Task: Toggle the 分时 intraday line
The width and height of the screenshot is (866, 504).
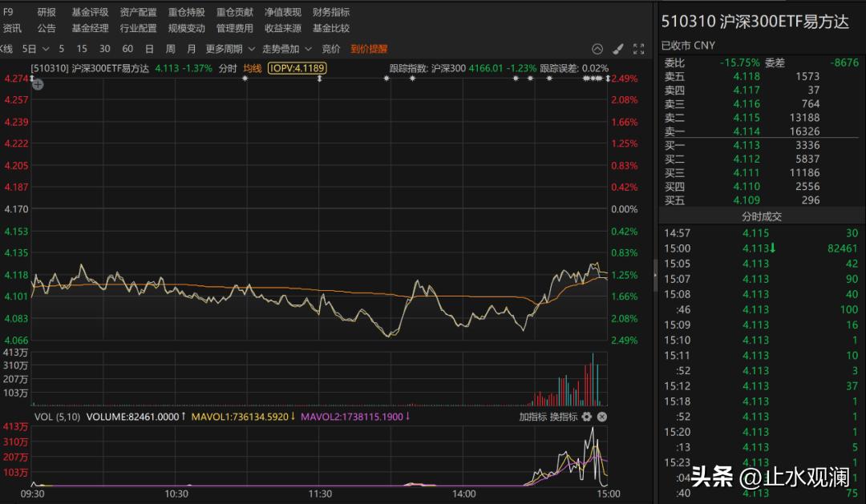Action: click(x=228, y=68)
